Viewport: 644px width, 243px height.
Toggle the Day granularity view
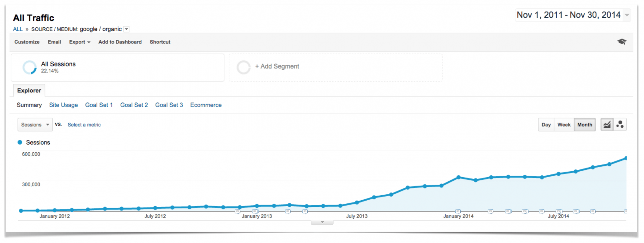coord(546,124)
